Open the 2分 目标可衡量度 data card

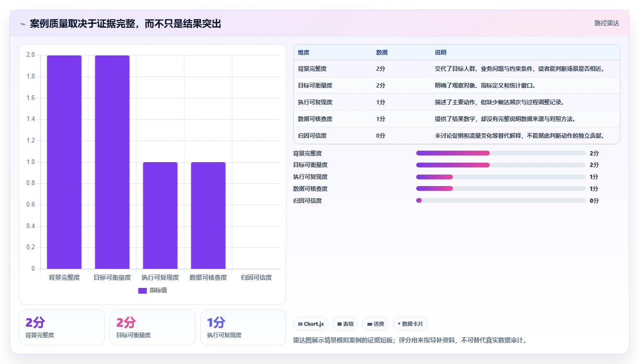[x=153, y=327]
